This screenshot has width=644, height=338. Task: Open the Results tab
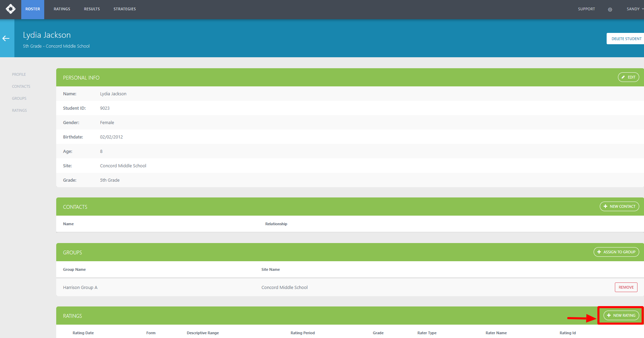pyautogui.click(x=92, y=9)
